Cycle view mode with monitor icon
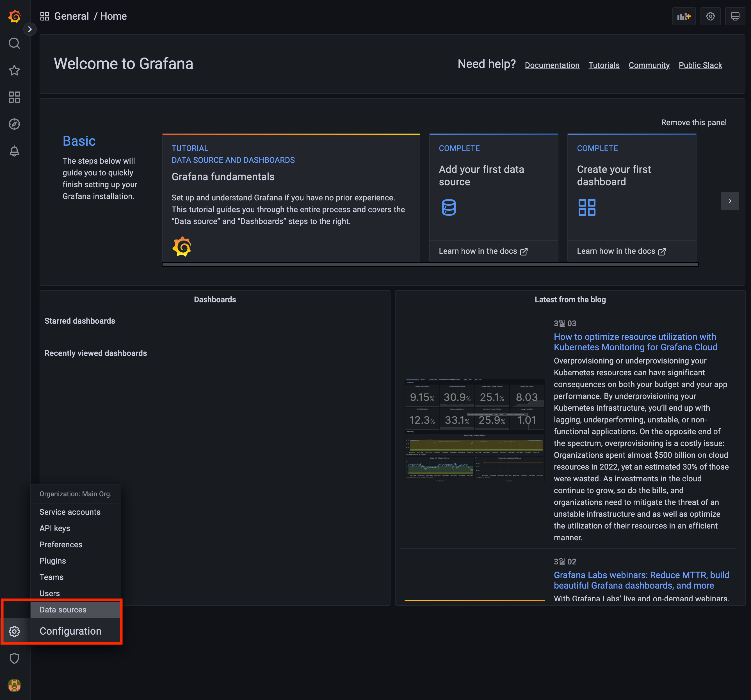 pos(735,16)
